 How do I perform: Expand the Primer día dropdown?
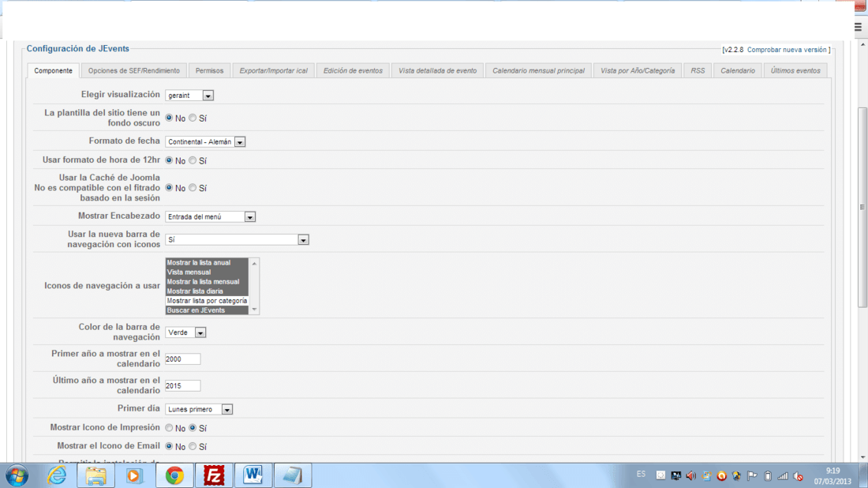[x=199, y=409]
